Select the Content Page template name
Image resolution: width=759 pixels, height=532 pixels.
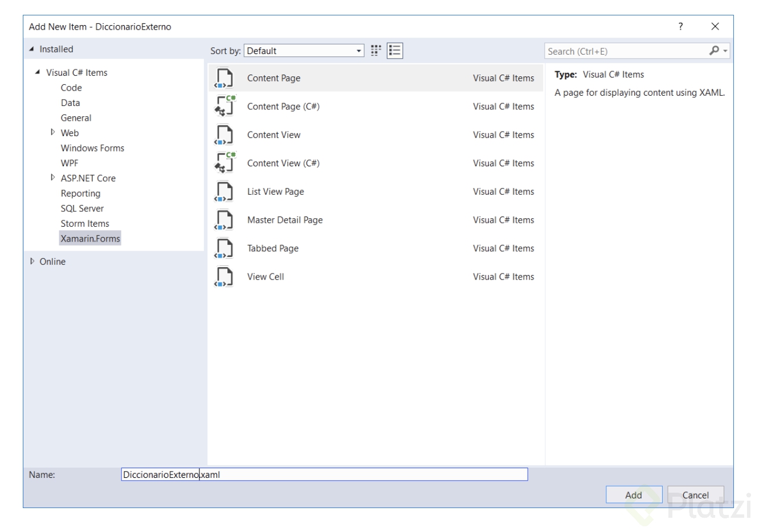(x=274, y=78)
